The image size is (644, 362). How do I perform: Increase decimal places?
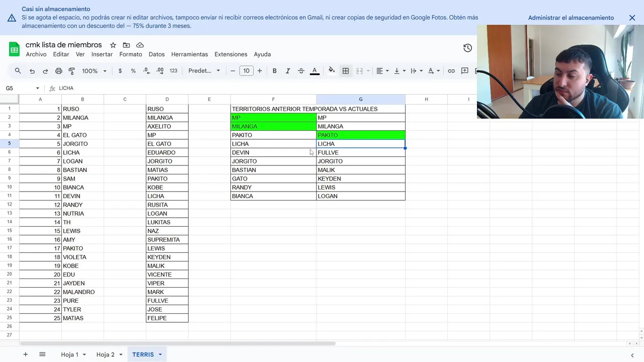(x=160, y=71)
